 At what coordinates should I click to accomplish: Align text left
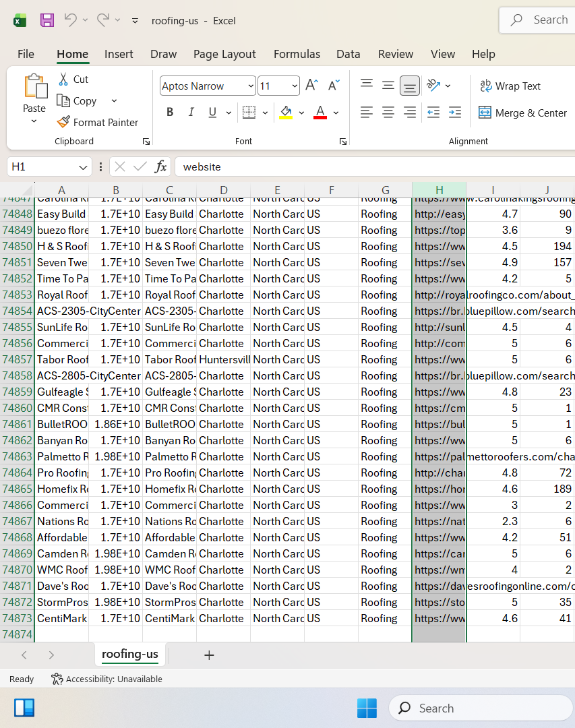pos(367,112)
